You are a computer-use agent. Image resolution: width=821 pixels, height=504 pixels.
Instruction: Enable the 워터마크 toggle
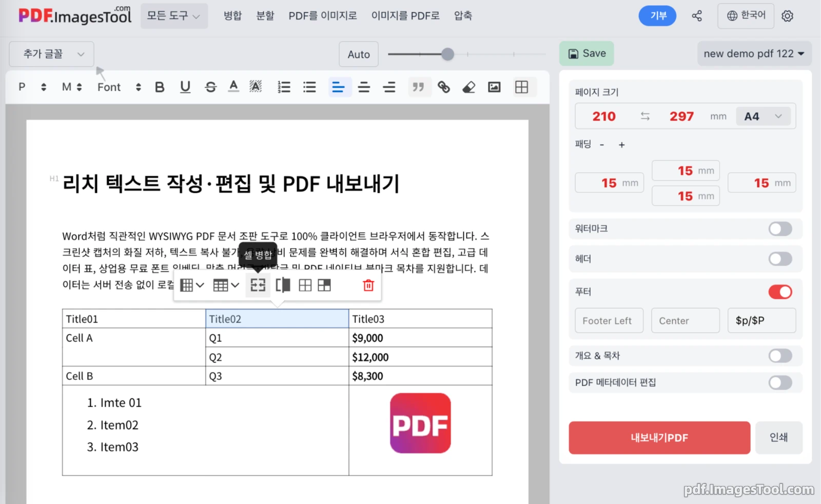[780, 229]
